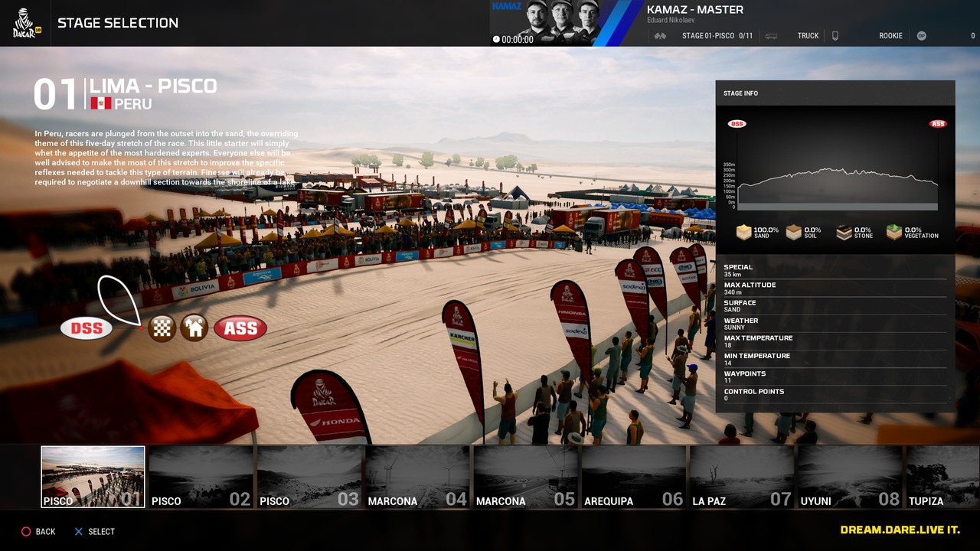Click the DP points coin icon
This screenshot has height=551, width=980.
[922, 36]
